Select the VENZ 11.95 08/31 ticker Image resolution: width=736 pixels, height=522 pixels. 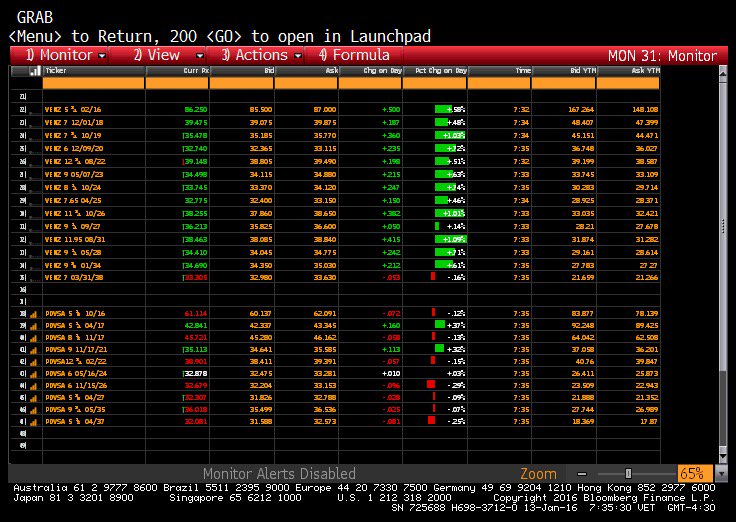75,239
